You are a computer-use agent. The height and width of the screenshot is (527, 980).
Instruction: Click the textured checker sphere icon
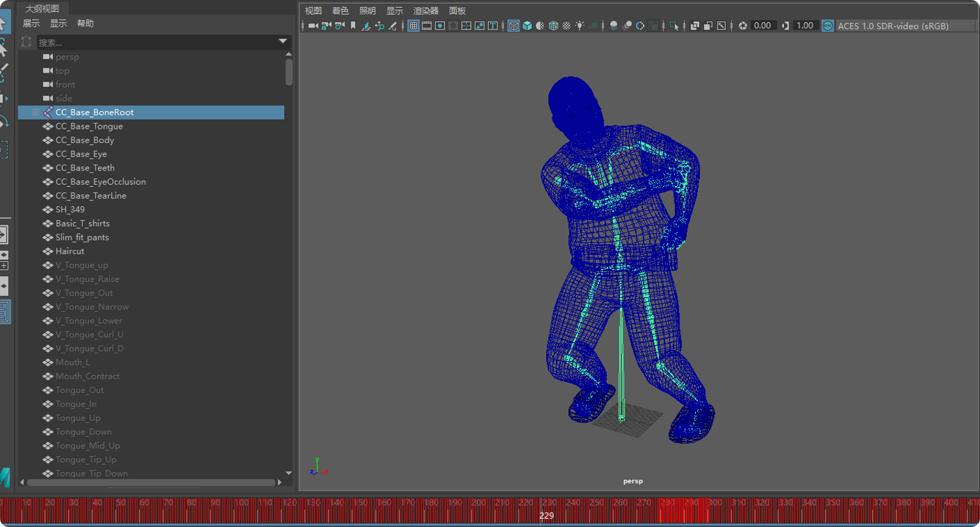tap(566, 26)
